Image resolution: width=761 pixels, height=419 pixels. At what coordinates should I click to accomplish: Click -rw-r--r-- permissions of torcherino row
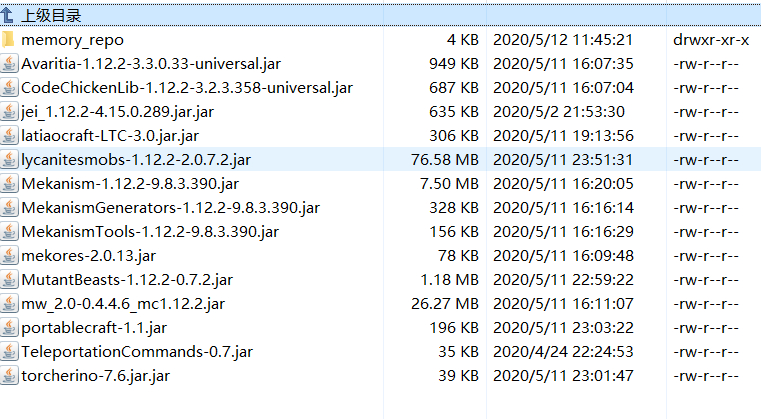[x=706, y=376]
